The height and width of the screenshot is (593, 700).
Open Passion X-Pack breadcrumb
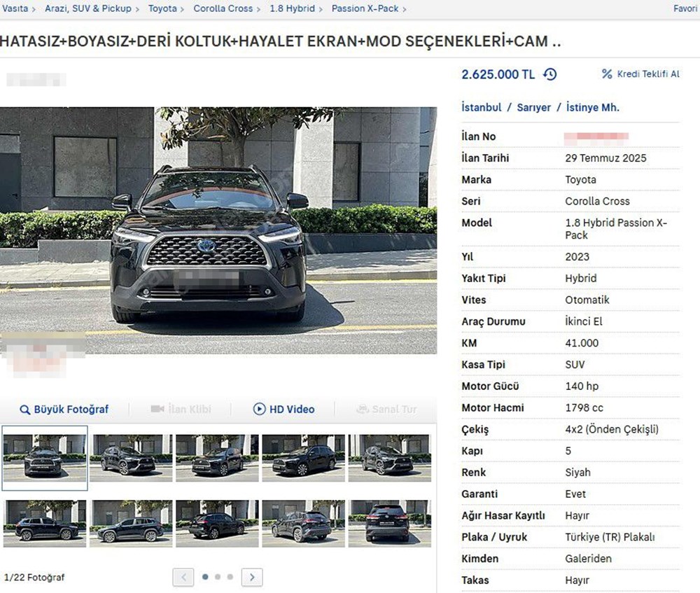365,8
